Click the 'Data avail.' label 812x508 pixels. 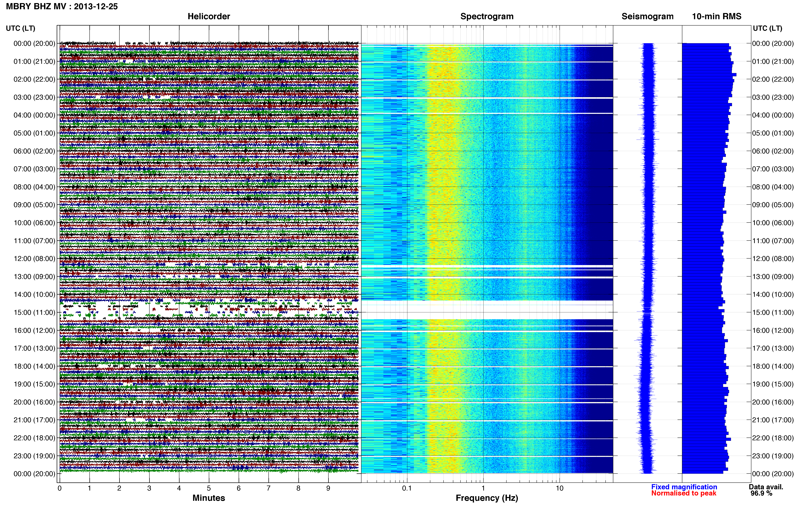tap(766, 487)
